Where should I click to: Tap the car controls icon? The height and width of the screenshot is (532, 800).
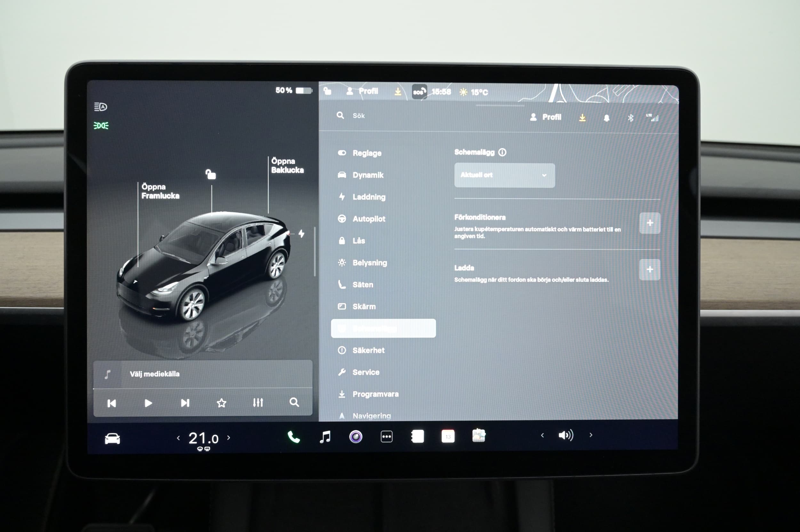pyautogui.click(x=112, y=439)
